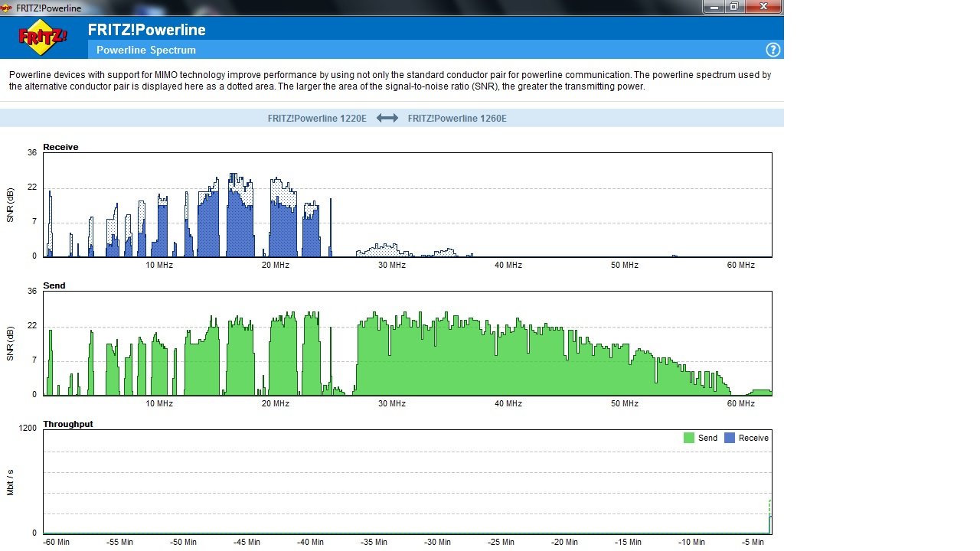Click the SNR (dB) axis label on the Send chart
This screenshot has width=980, height=551.
[x=11, y=343]
